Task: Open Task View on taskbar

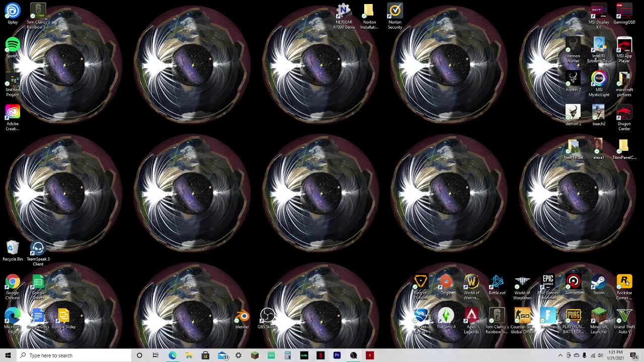Action: 155,355
